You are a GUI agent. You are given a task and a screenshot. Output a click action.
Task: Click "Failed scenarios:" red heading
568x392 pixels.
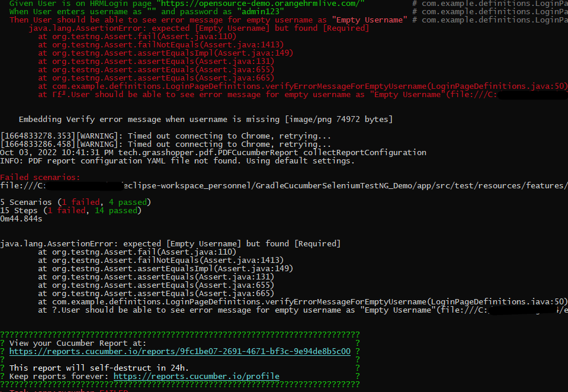coord(40,177)
